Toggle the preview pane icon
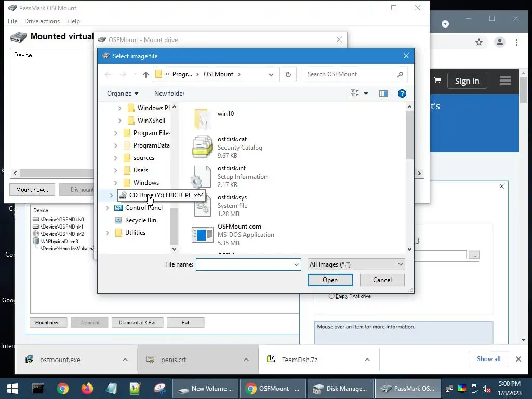The image size is (532, 399). click(383, 94)
